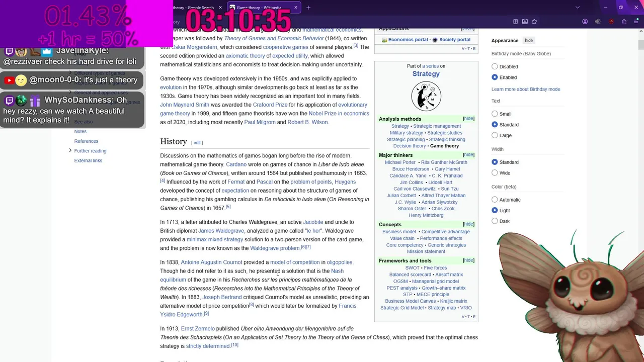Select Birthday mode Disabled option

[495, 66]
